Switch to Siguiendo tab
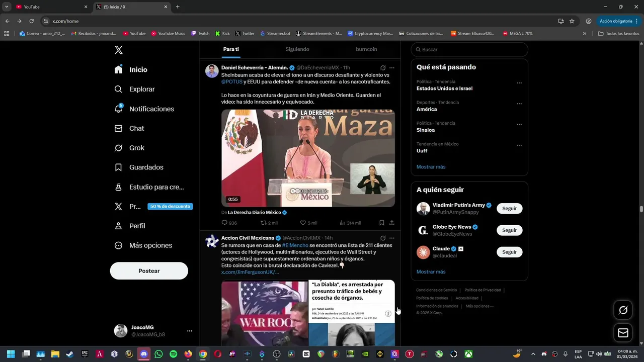Image resolution: width=644 pixels, height=362 pixels. coord(297,49)
